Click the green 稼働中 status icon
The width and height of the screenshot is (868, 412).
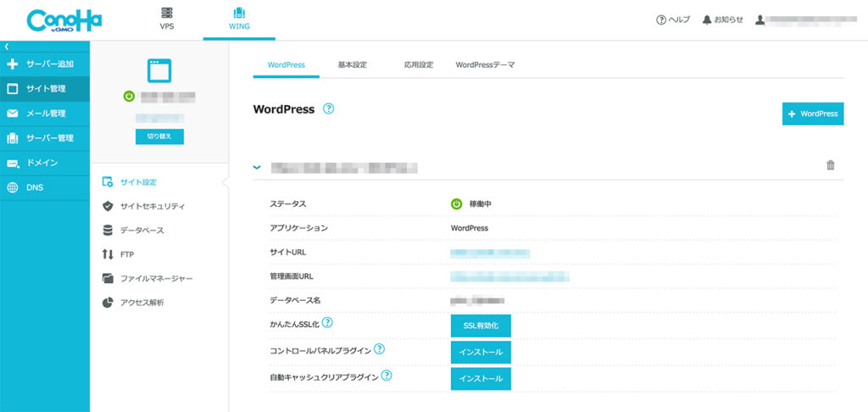tap(456, 203)
